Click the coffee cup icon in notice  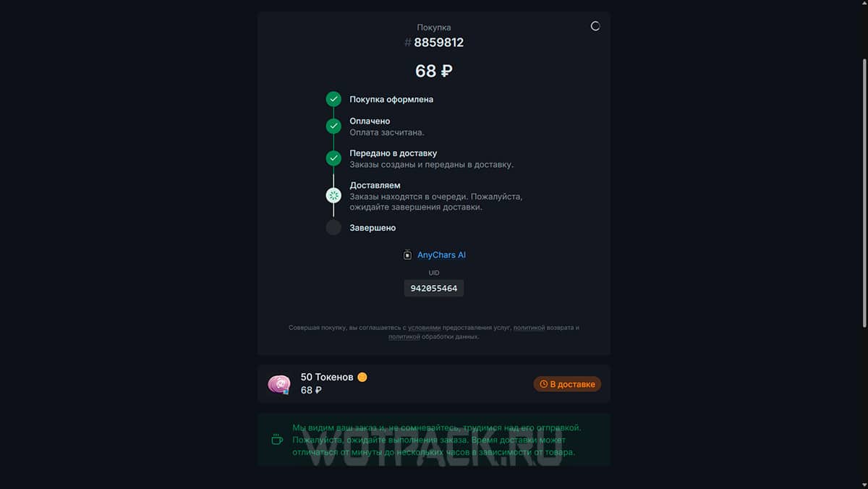pos(276,439)
